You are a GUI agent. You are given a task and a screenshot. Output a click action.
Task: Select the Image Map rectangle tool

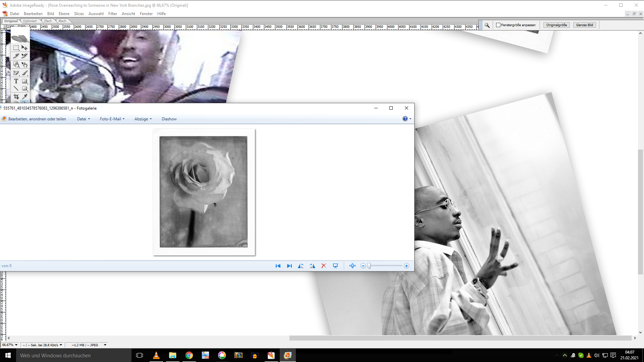pos(16,64)
